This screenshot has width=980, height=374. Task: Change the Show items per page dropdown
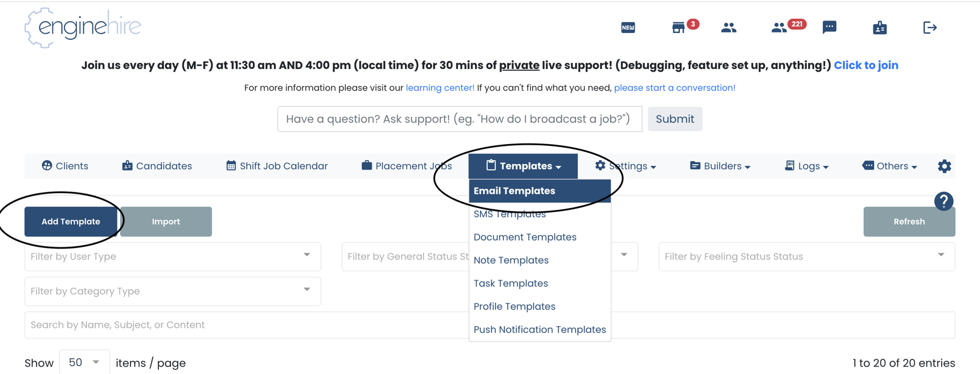(84, 362)
